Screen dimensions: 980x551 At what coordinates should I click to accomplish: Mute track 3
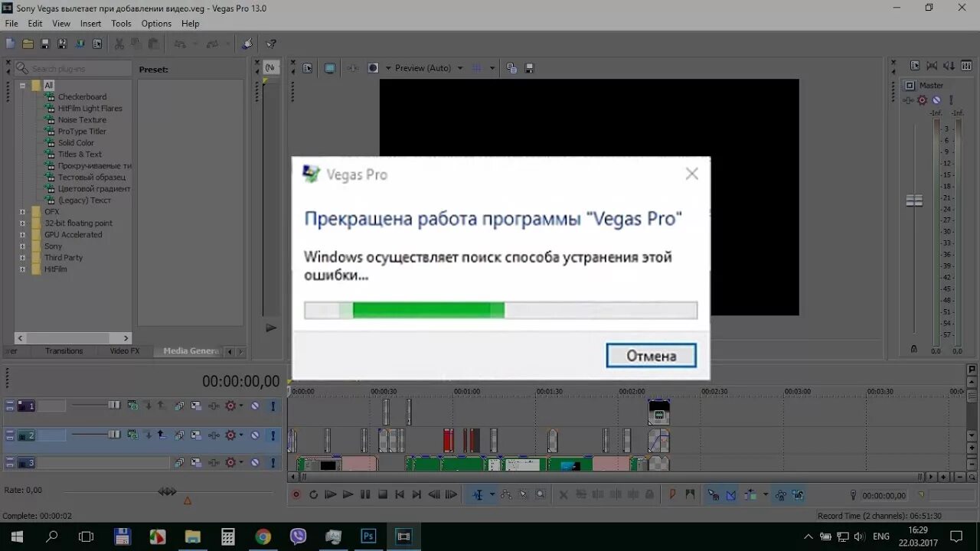tap(255, 463)
